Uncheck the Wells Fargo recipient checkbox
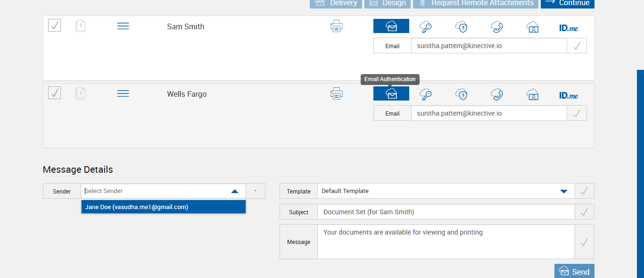The height and width of the screenshot is (278, 644). click(55, 93)
